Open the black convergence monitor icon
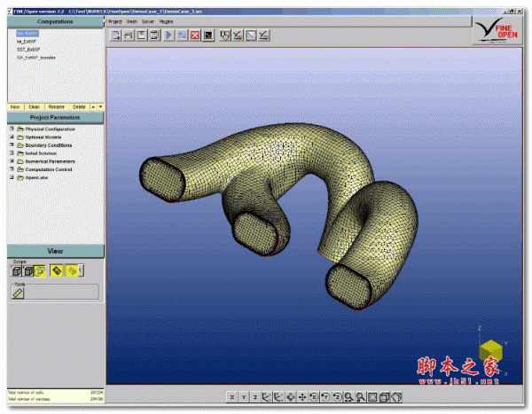The image size is (532, 414). 208,35
